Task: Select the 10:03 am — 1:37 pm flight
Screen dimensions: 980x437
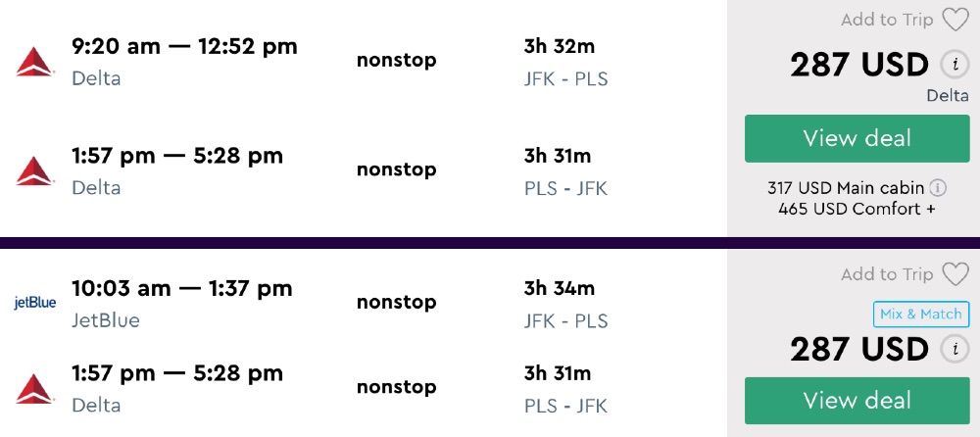Action: click(x=181, y=288)
